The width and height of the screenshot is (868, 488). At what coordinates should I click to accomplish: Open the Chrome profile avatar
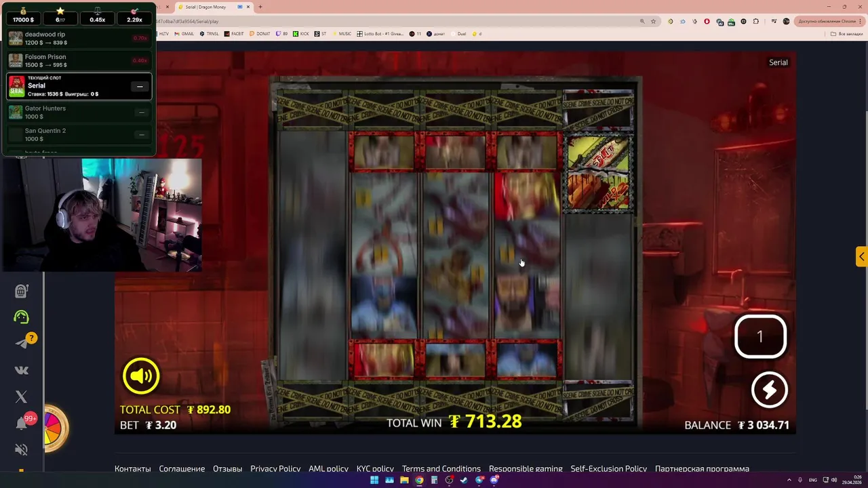coord(786,21)
